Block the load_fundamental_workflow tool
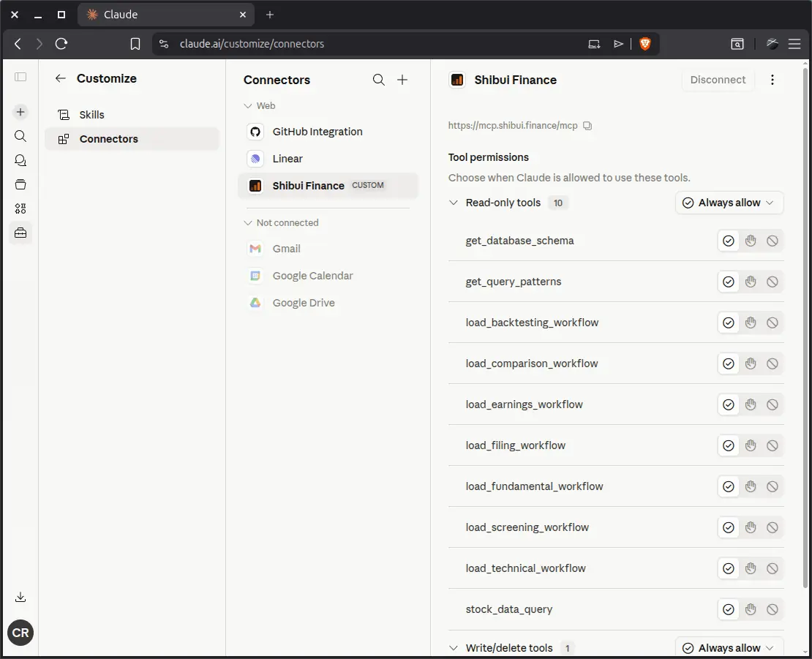The height and width of the screenshot is (659, 812). [x=772, y=486]
